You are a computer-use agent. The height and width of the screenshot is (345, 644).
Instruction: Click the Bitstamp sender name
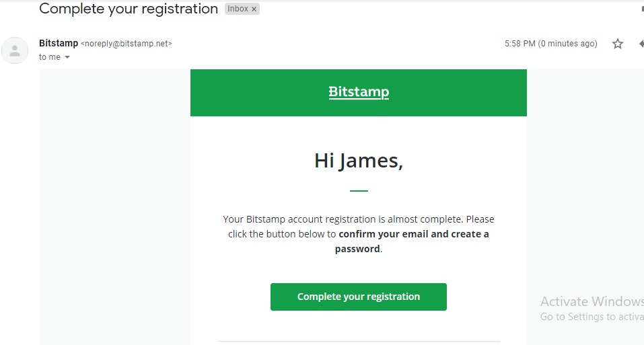58,43
